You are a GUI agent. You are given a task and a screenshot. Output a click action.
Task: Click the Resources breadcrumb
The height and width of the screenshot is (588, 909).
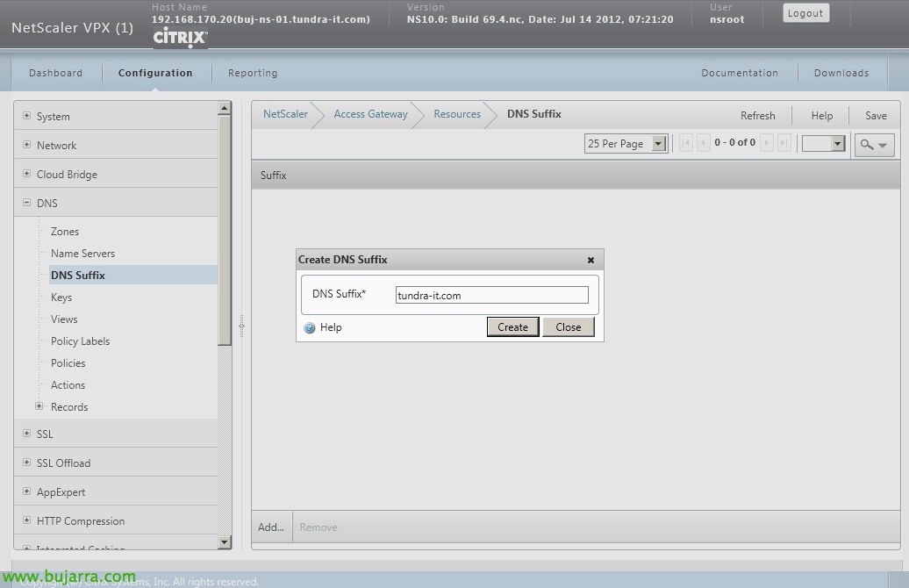click(x=457, y=114)
